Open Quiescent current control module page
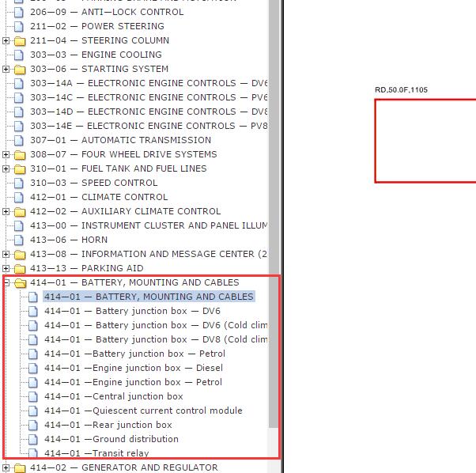Viewport: 476px width, 473px height. 143,411
